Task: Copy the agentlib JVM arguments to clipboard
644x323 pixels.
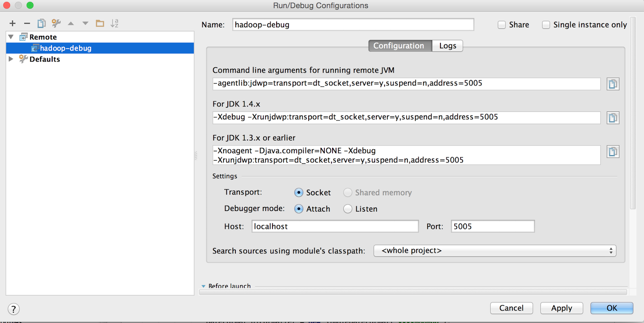Action: click(x=613, y=84)
